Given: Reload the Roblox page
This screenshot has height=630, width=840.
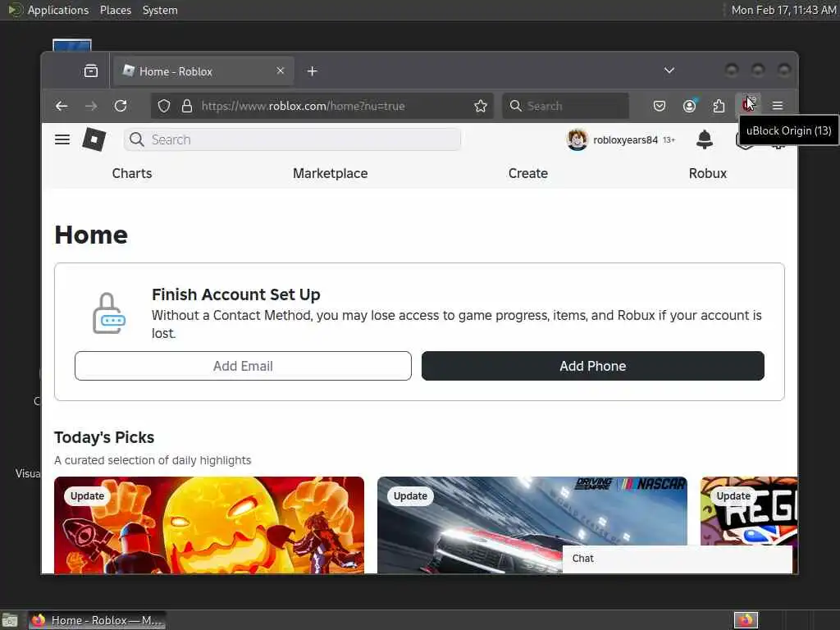Looking at the screenshot, I should pos(121,106).
